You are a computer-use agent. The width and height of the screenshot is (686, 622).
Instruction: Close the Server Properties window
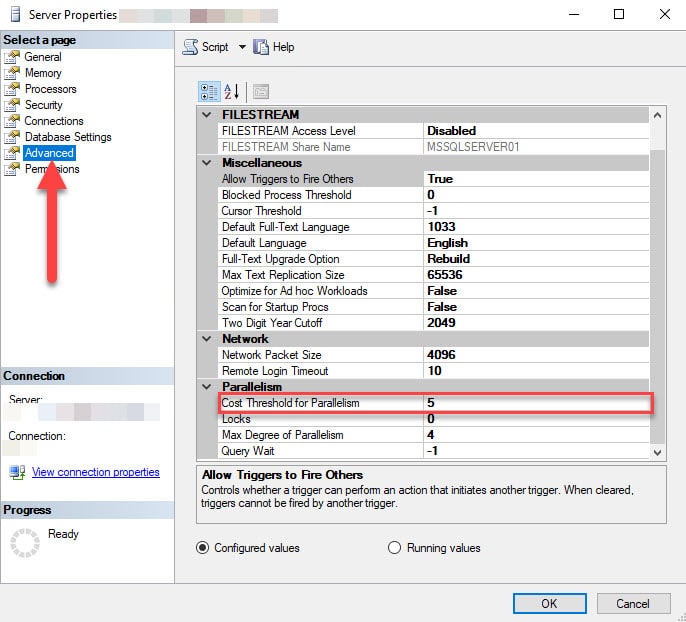click(x=665, y=14)
